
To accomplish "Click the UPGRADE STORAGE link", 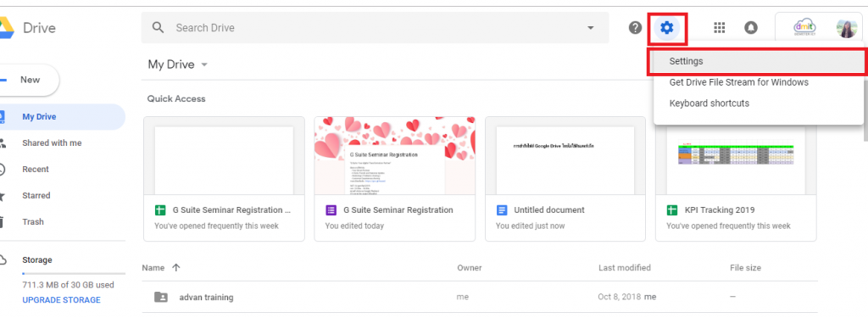I will (61, 299).
